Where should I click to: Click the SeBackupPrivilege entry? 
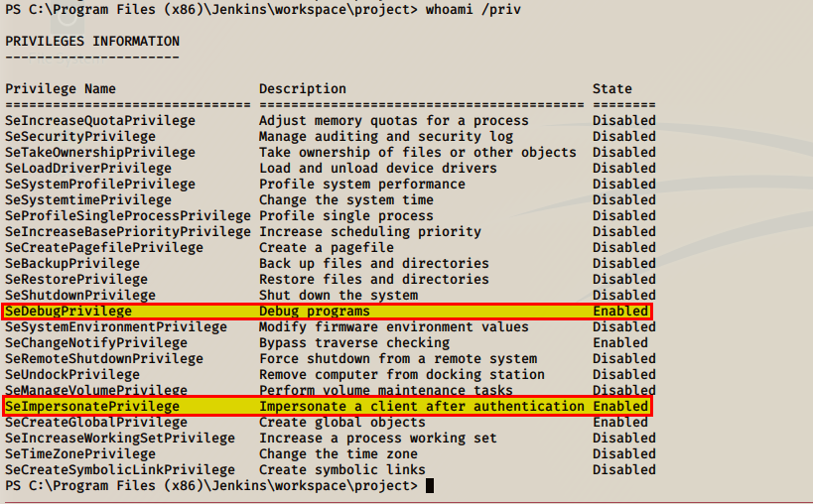pos(72,263)
